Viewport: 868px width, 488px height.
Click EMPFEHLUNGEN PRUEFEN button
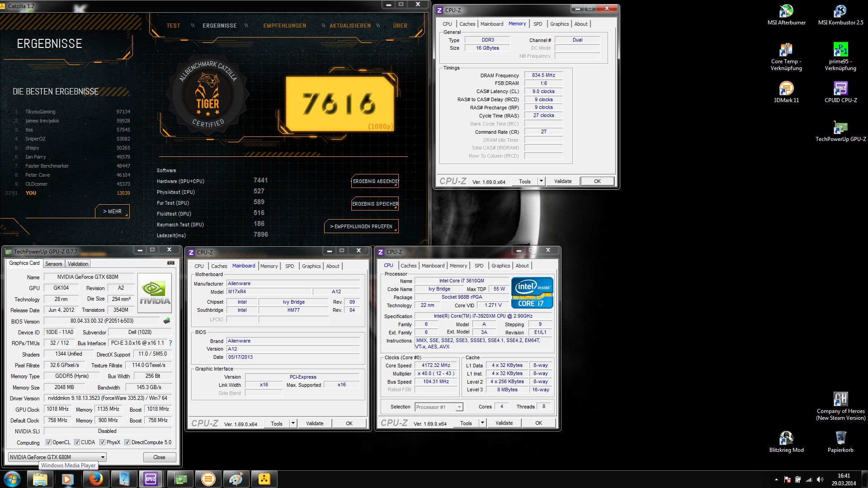[361, 226]
